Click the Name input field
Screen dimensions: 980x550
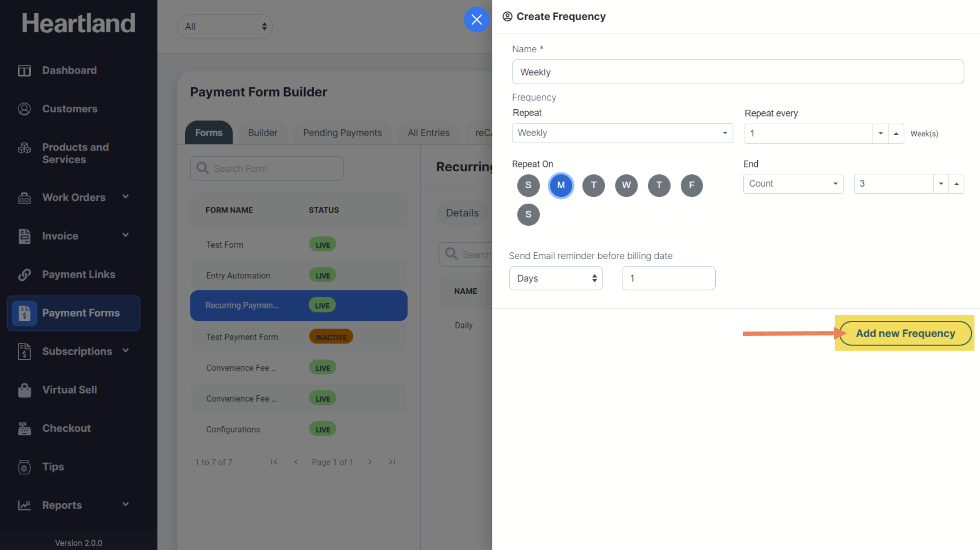[x=737, y=72]
